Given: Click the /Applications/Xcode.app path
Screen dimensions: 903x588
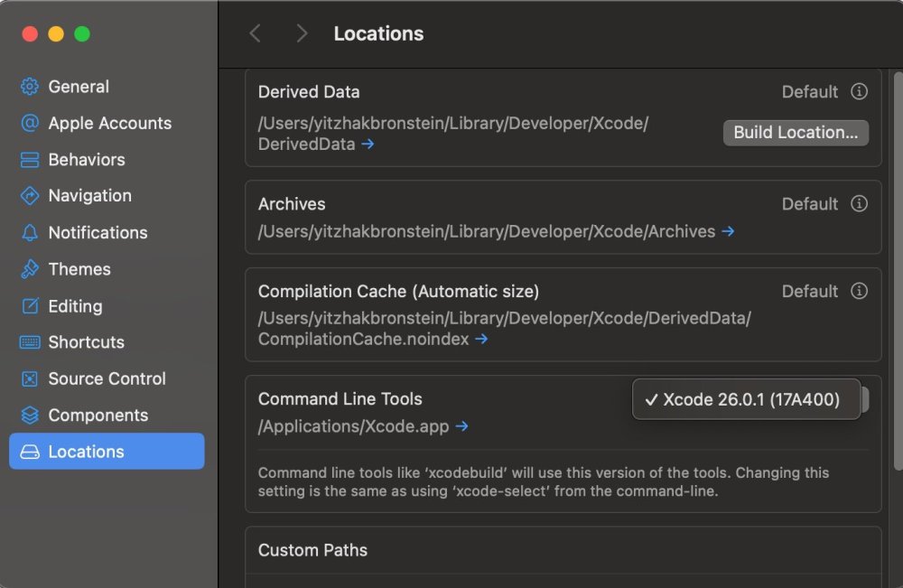Looking at the screenshot, I should pos(354,426).
